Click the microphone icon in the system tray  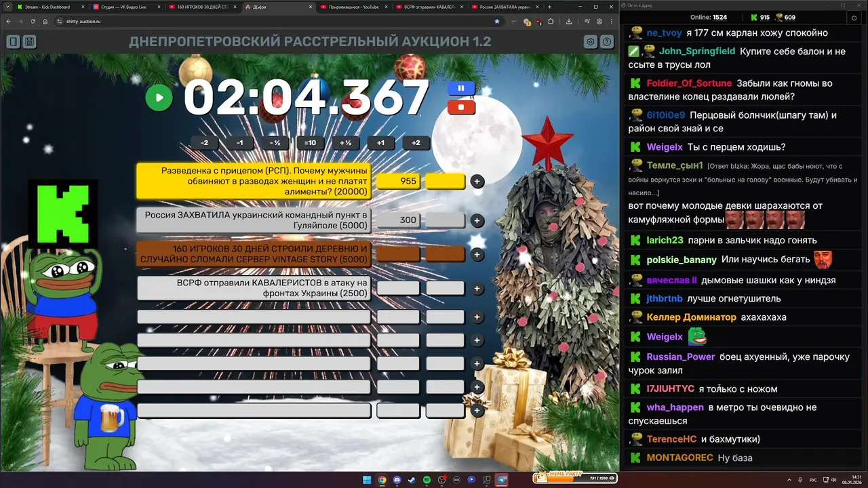point(802,480)
